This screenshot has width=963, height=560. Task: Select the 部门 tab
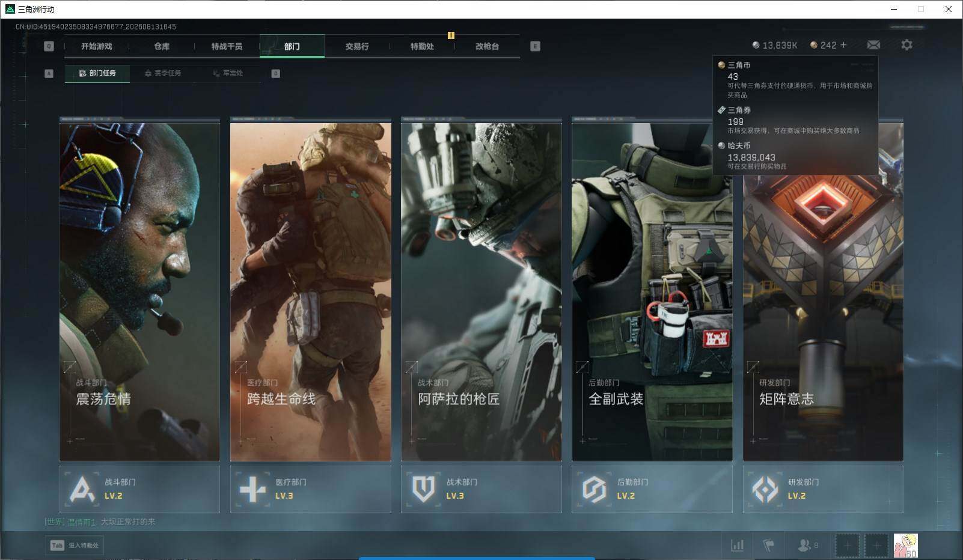(292, 46)
